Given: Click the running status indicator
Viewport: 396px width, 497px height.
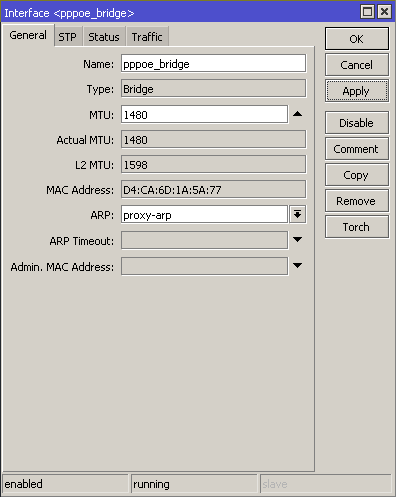Looking at the screenshot, I should click(194, 484).
